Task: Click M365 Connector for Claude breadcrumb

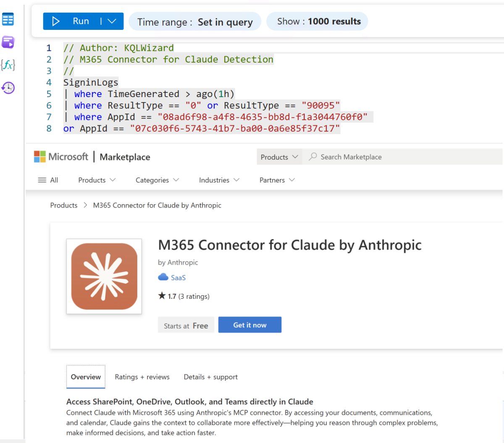Action: coord(157,205)
